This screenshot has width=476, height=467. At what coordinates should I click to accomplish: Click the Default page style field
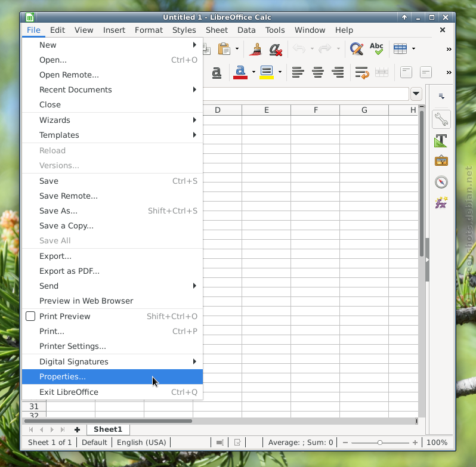pos(94,443)
